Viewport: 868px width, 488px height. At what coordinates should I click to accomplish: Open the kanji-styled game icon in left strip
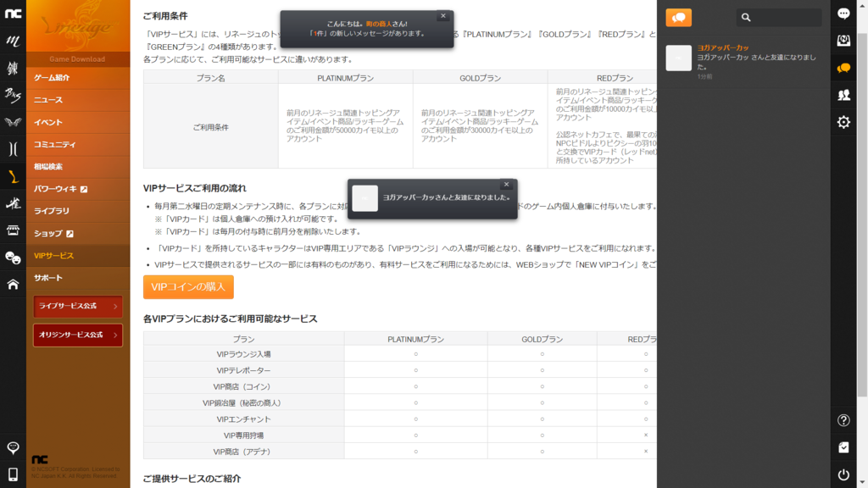(13, 68)
